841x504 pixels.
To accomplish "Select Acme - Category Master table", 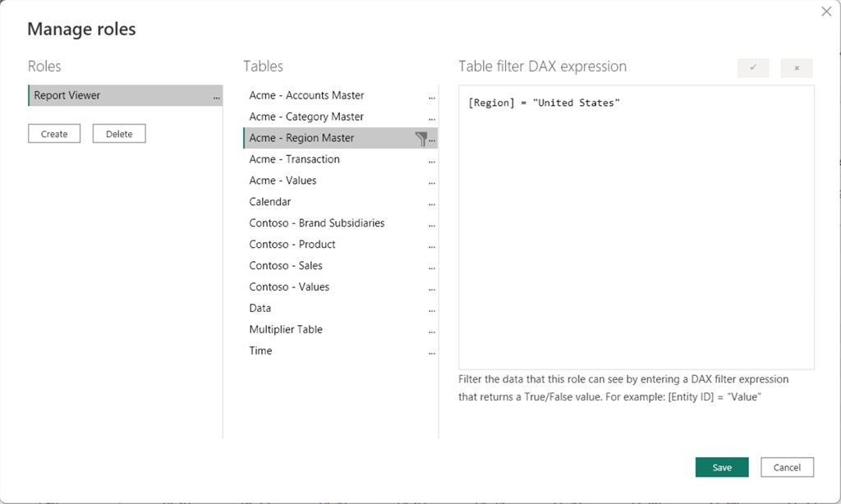I will point(306,117).
